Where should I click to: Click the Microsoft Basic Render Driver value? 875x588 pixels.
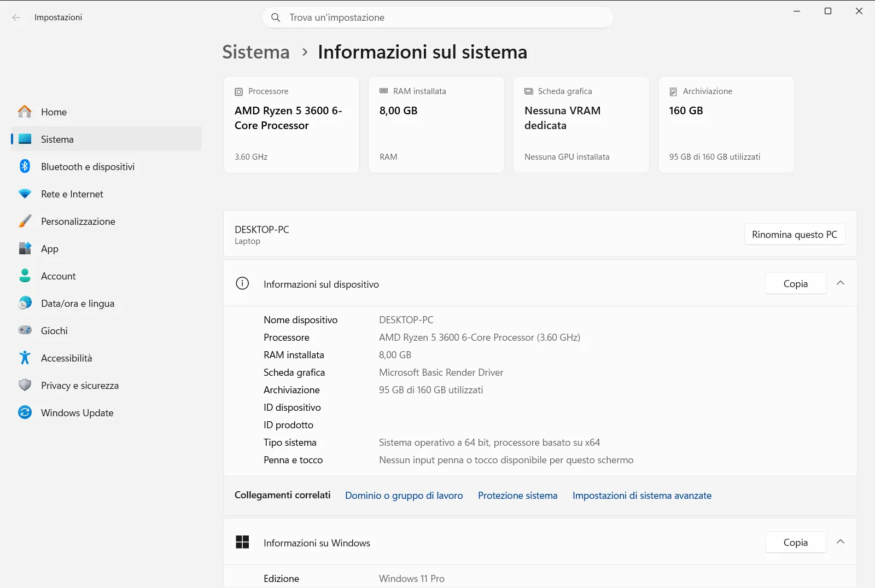441,372
